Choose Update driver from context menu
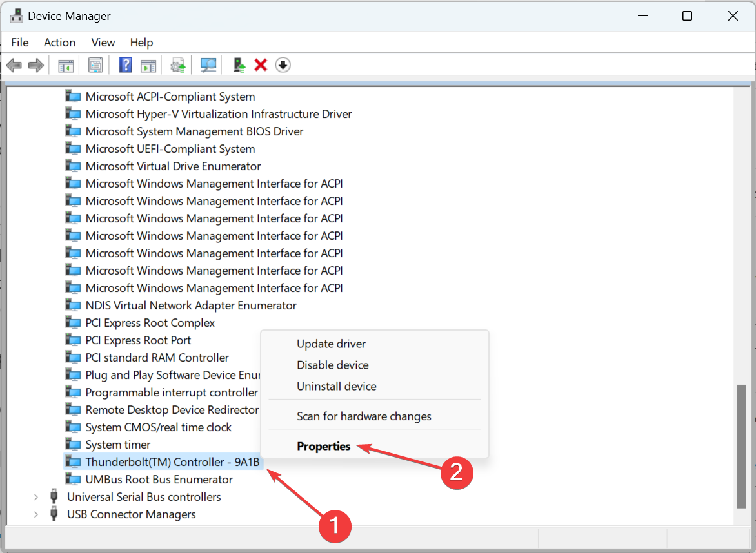The width and height of the screenshot is (756, 553). click(x=375, y=344)
